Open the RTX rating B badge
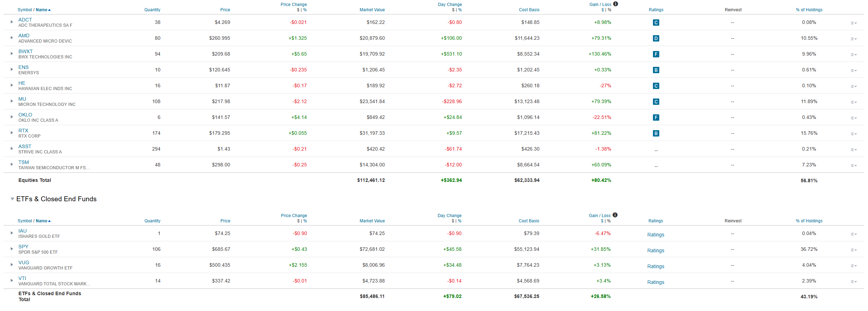The image size is (868, 311). tap(656, 133)
